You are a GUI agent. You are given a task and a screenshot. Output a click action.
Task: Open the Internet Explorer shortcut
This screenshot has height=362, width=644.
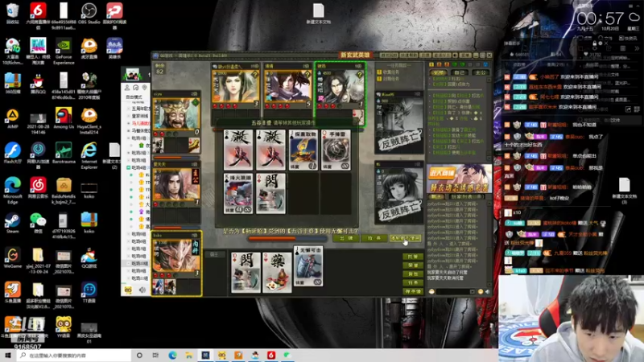click(x=89, y=156)
